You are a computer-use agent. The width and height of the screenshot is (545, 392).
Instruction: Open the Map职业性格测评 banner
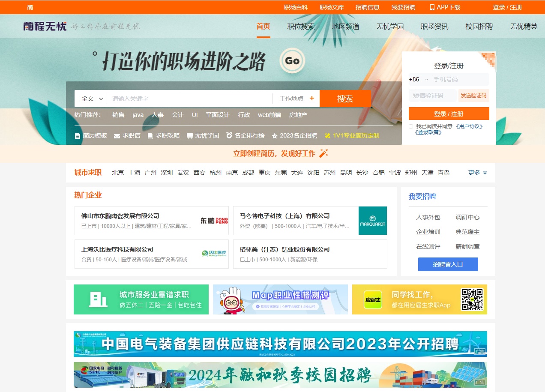[280, 299]
